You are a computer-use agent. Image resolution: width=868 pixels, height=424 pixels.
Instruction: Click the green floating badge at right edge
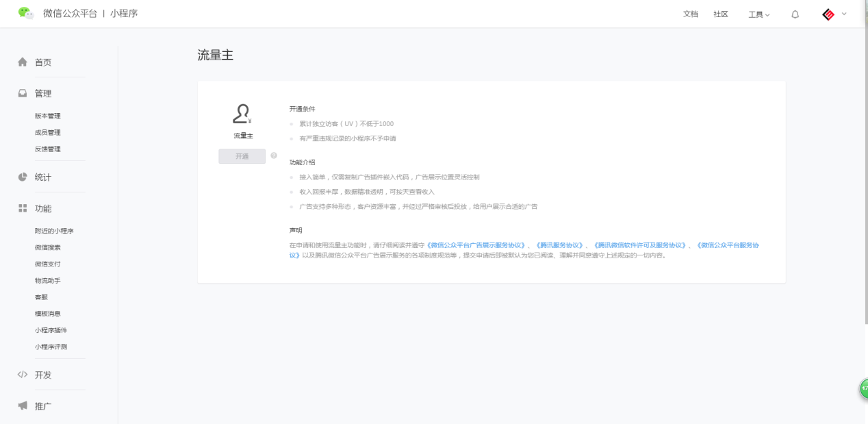point(864,388)
